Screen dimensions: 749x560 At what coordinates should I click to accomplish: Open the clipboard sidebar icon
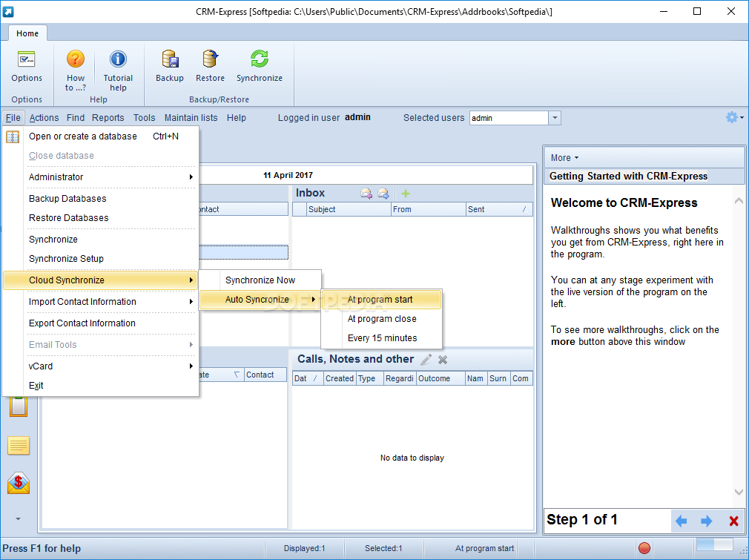coord(19,406)
